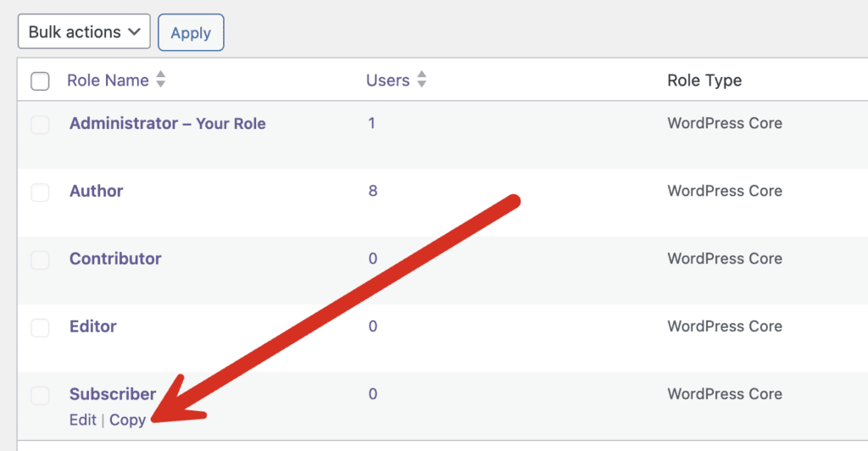View the 8 users with Author role

point(373,192)
